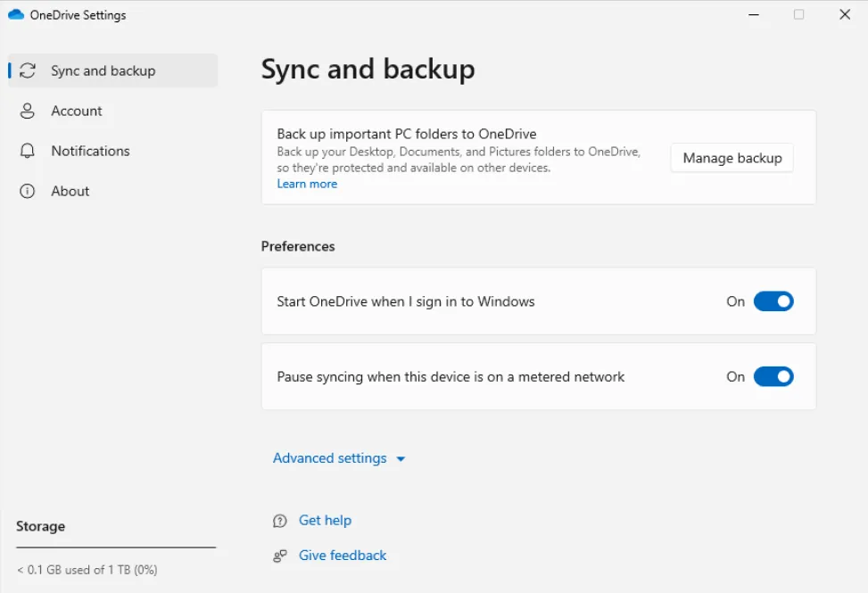Screen dimensions: 868x593
Task: Click the Notifications bell icon
Action: point(27,151)
